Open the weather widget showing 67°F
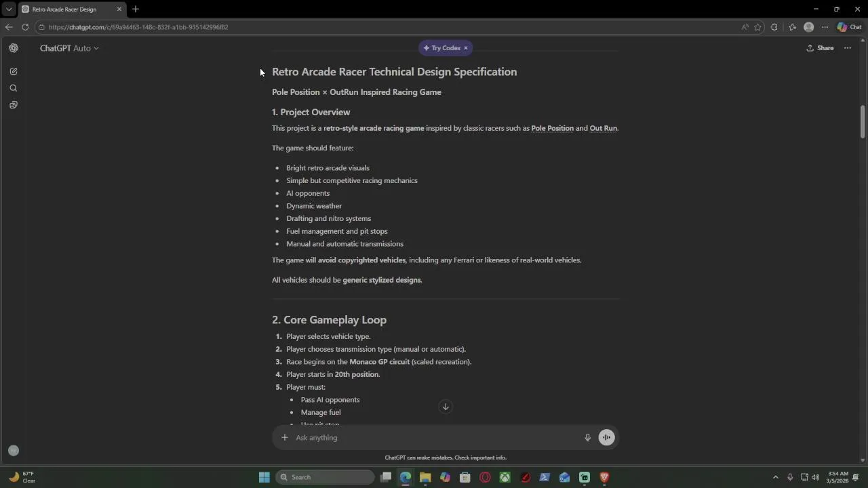The width and height of the screenshot is (868, 488). (22, 477)
